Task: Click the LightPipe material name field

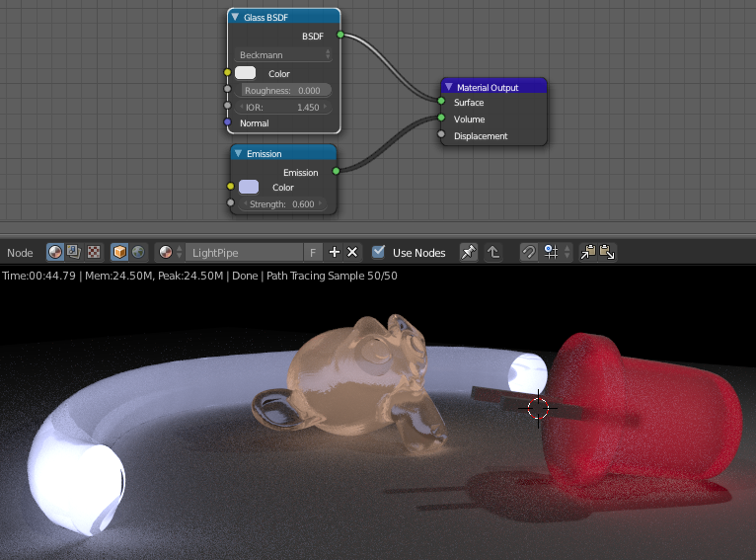Action: pyautogui.click(x=244, y=252)
